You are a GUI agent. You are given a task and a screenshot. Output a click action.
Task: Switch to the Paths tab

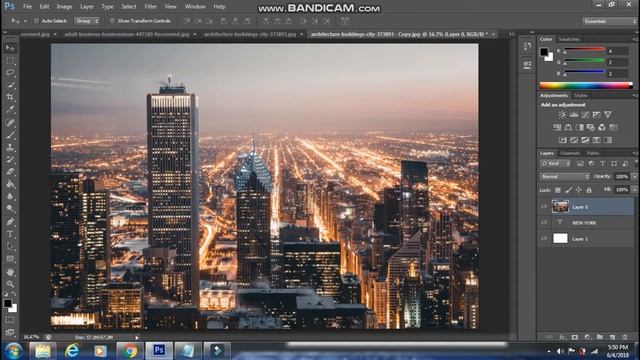[593, 153]
